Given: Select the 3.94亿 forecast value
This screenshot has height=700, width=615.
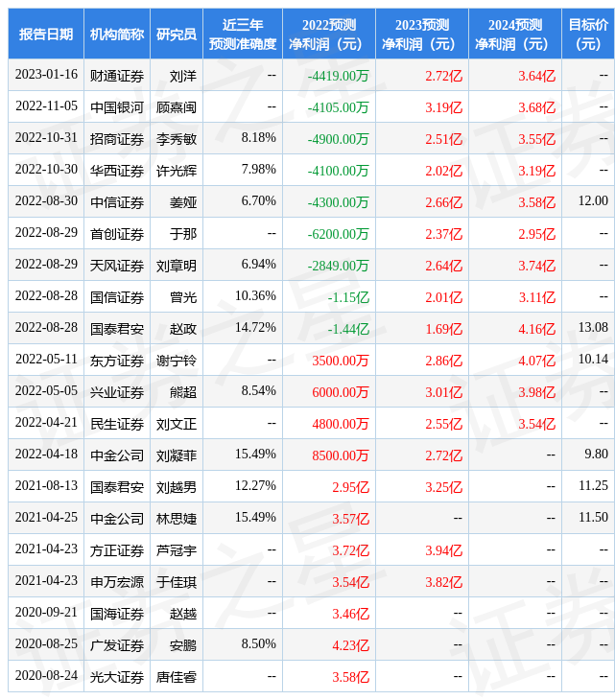Looking at the screenshot, I should (443, 551).
